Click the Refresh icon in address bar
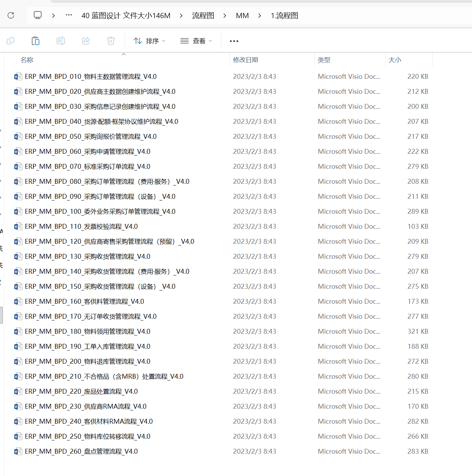The image size is (472, 476). [11, 15]
